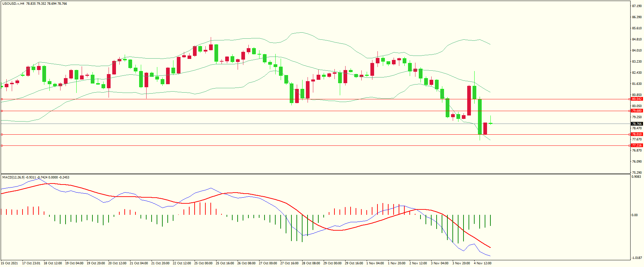Click left handle of 78.010 horizontal line
Screen dimensions: 644x267
pos(2,134)
